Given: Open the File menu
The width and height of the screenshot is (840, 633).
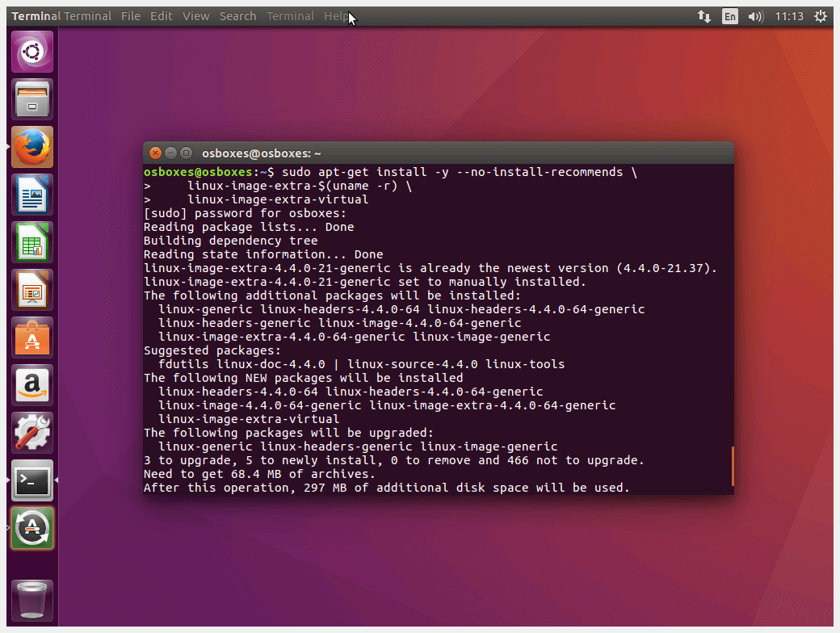Looking at the screenshot, I should 131,16.
